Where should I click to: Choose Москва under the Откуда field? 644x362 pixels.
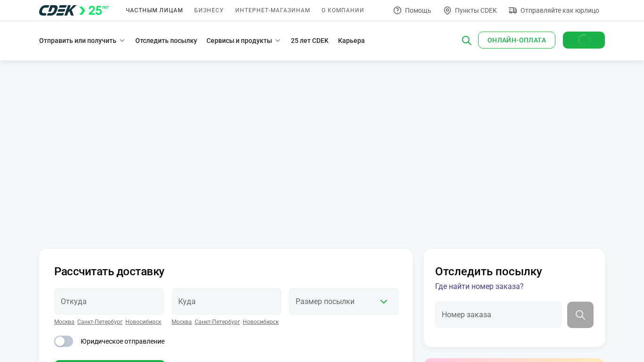click(64, 322)
